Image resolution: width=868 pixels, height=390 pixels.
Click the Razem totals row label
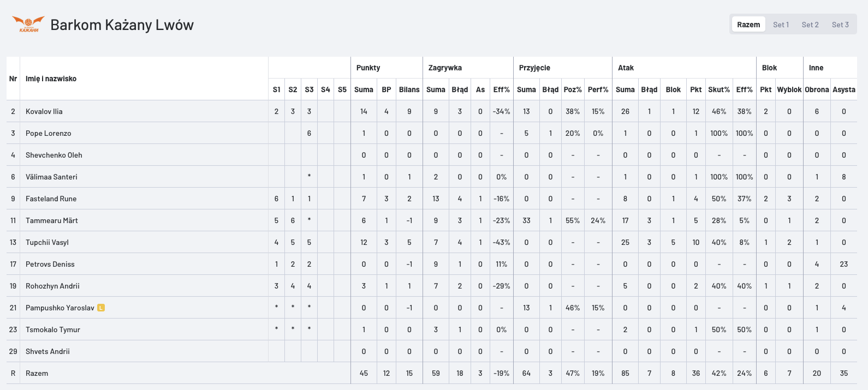[x=37, y=373]
